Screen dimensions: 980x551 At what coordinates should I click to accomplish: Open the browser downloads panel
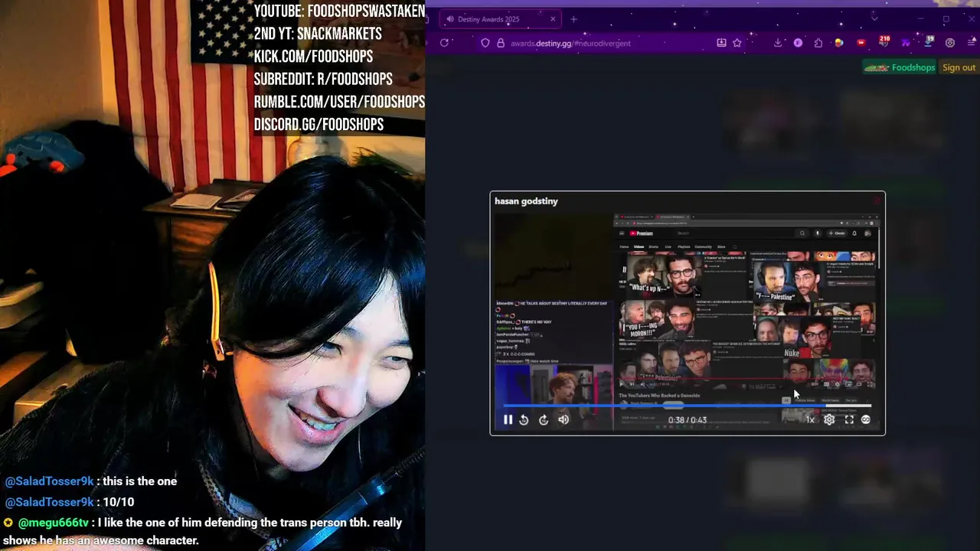click(x=778, y=43)
